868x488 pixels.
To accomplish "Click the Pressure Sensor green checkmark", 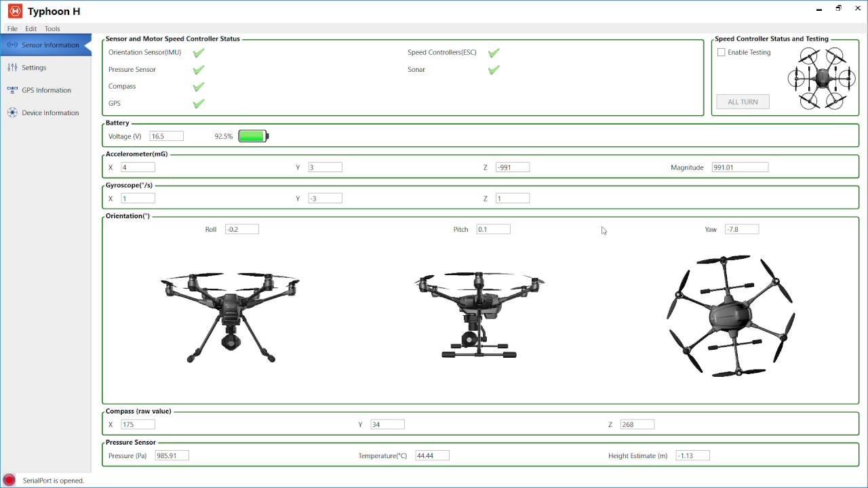I will tap(199, 69).
